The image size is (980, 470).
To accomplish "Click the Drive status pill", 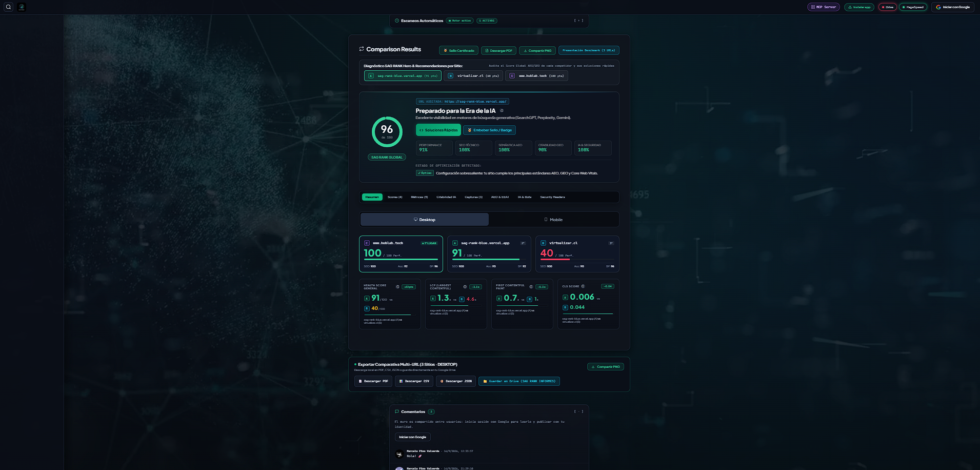I will coord(888,7).
